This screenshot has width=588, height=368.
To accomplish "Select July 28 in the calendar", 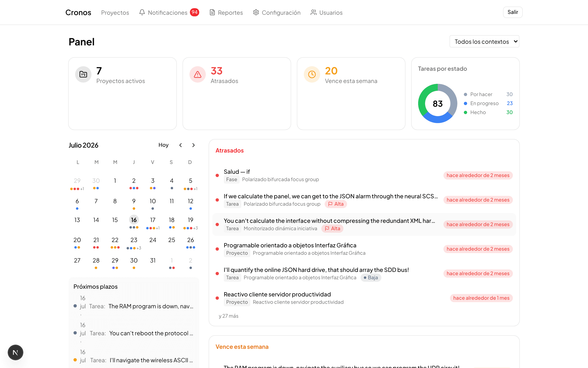I will coord(96,260).
